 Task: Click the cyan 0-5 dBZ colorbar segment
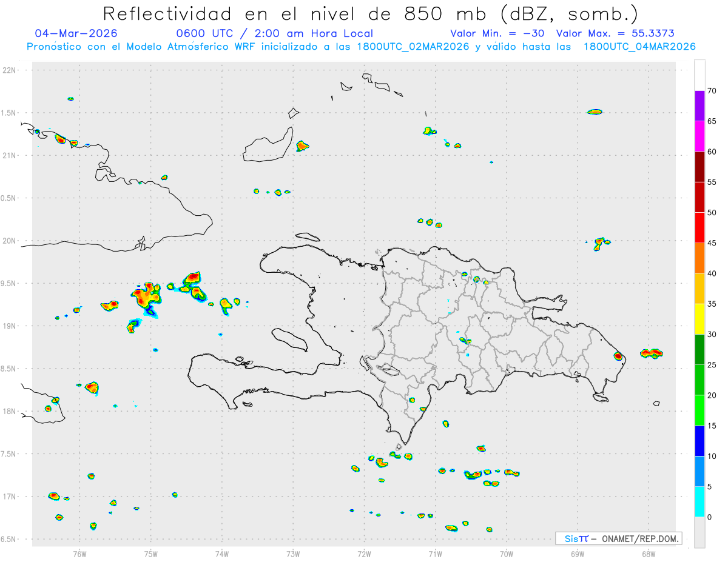tap(699, 502)
